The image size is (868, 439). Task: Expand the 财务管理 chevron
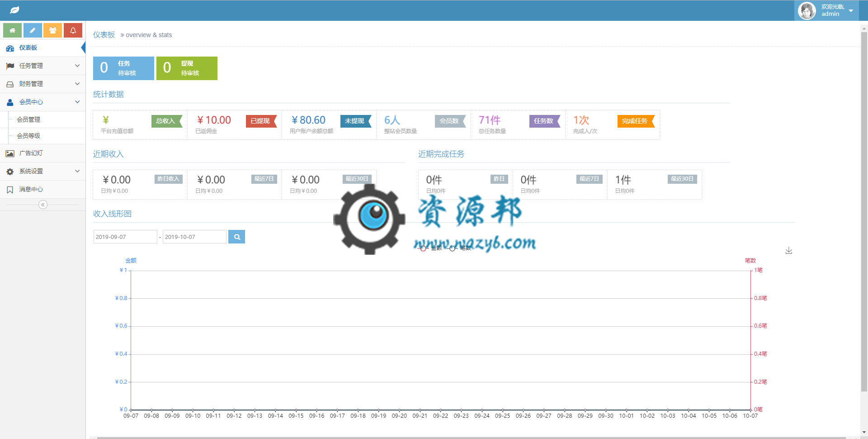[x=77, y=84]
